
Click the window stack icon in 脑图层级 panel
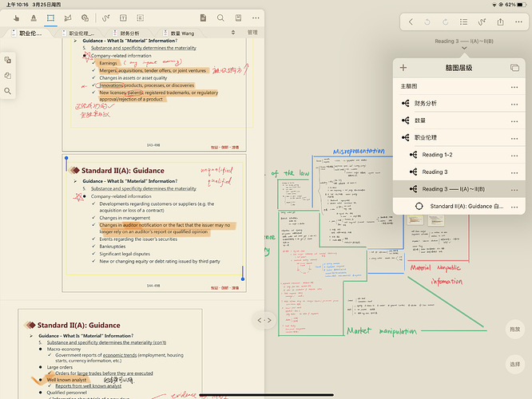coord(514,68)
